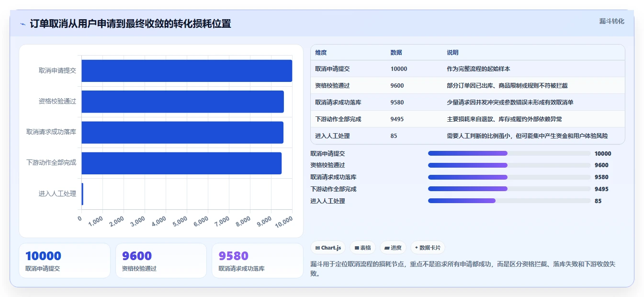Click the 85 value in the table
This screenshot has height=297, width=644.
pos(394,136)
